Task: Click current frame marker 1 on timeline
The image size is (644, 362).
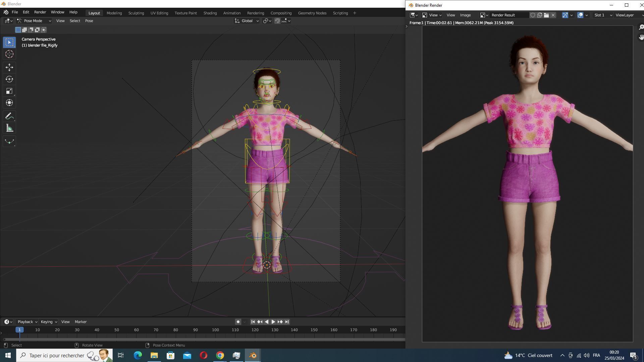Action: [x=19, y=330]
